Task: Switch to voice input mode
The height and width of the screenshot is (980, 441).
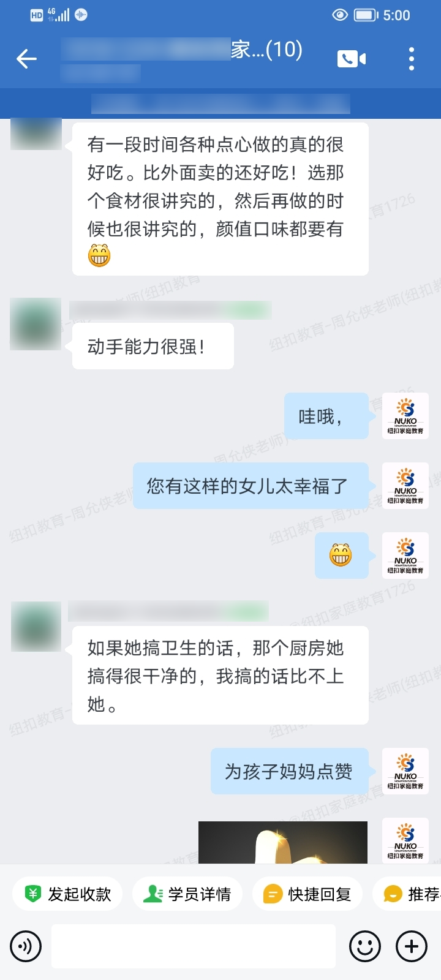Action: pos(26,946)
